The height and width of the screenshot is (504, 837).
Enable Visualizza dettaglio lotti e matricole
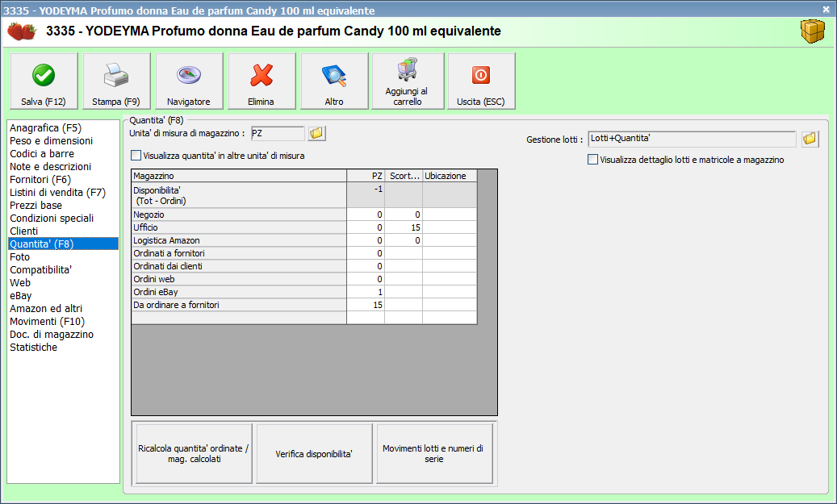coord(592,159)
